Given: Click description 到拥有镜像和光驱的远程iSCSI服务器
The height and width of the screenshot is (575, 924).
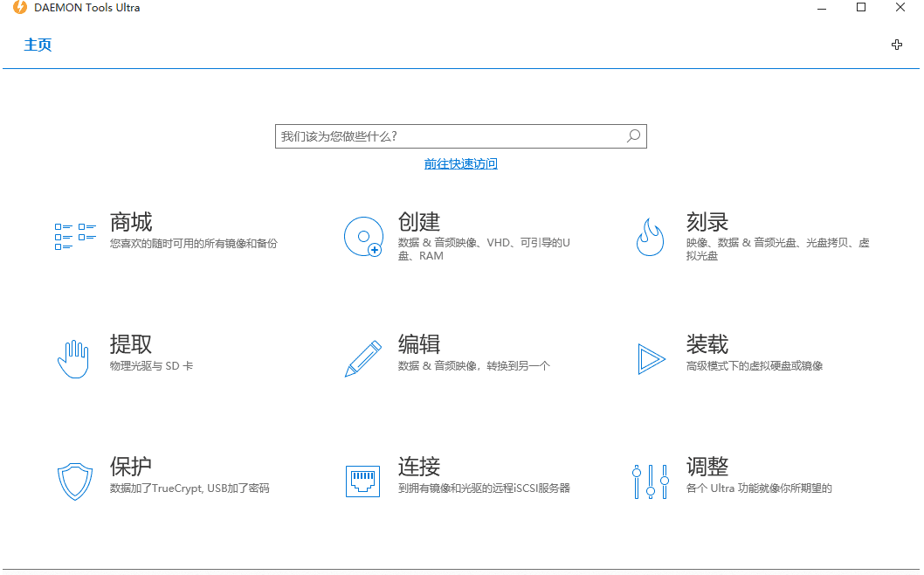Looking at the screenshot, I should [484, 488].
